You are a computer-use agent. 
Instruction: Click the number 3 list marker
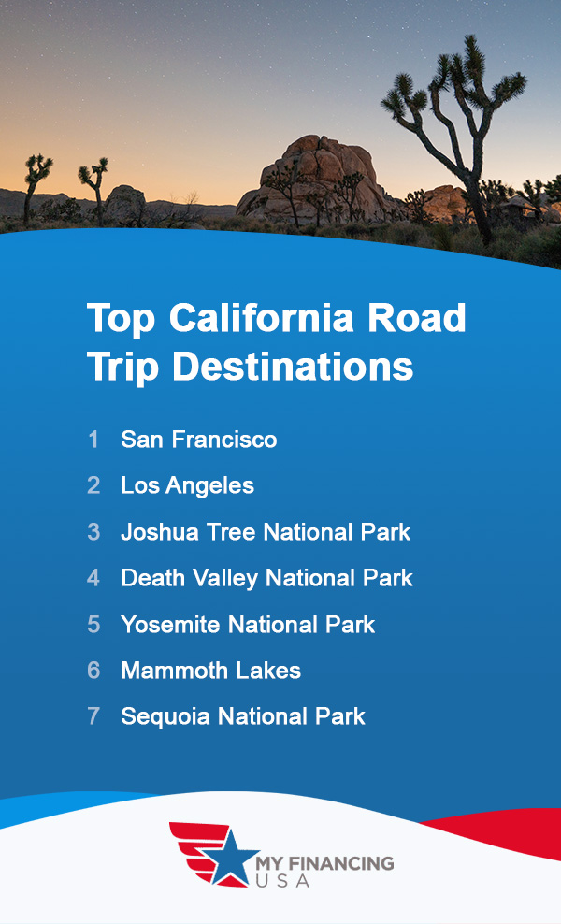point(93,532)
